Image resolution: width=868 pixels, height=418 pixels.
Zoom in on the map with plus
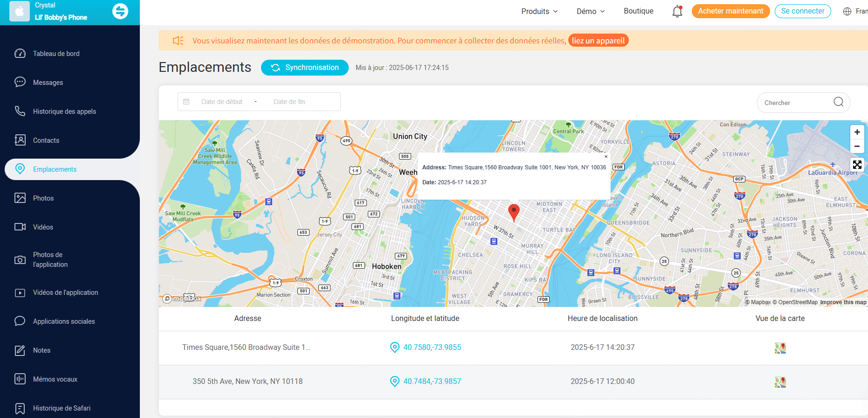pos(857,132)
